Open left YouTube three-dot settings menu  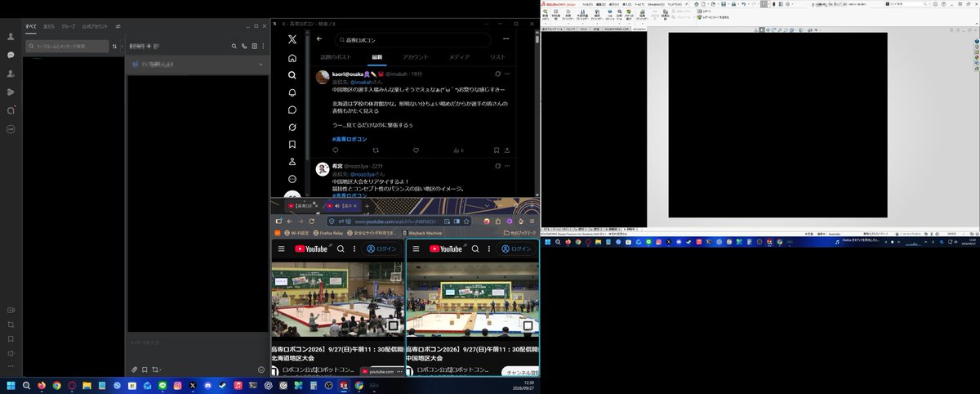354,248
